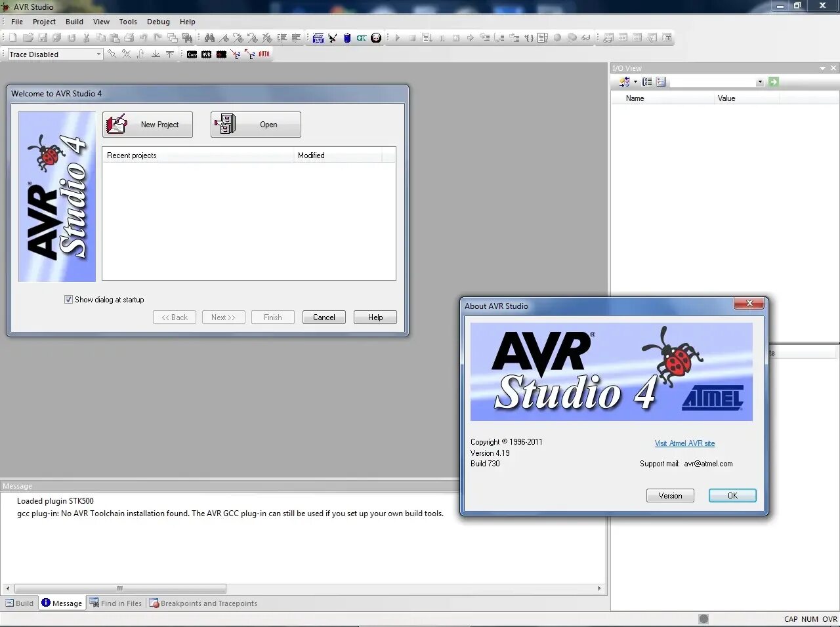Click the Step Into icon in debug toolbar

pyautogui.click(x=486, y=38)
